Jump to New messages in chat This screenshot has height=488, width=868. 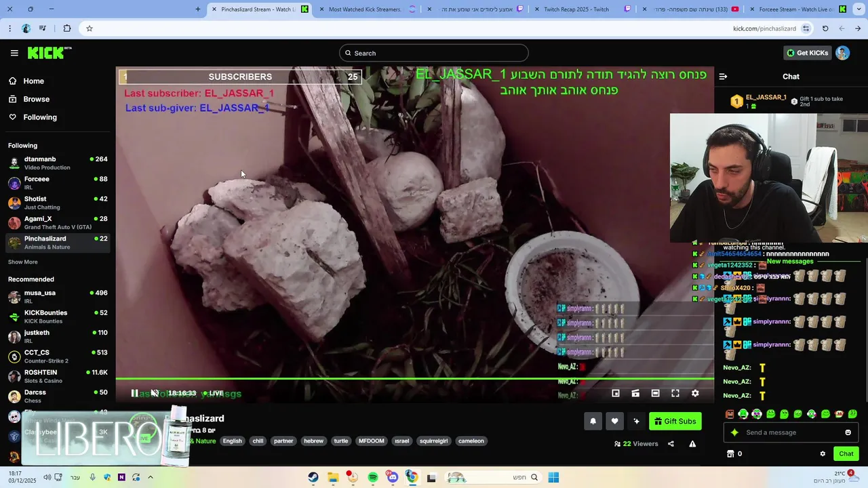[x=790, y=262]
